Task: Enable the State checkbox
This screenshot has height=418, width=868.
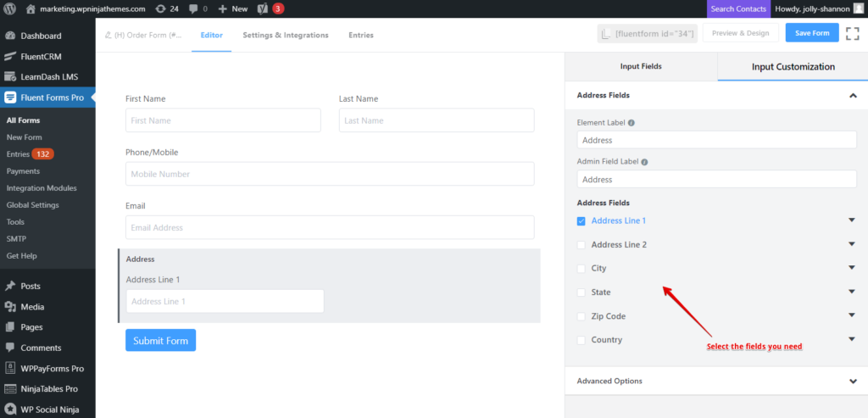Action: tap(581, 293)
